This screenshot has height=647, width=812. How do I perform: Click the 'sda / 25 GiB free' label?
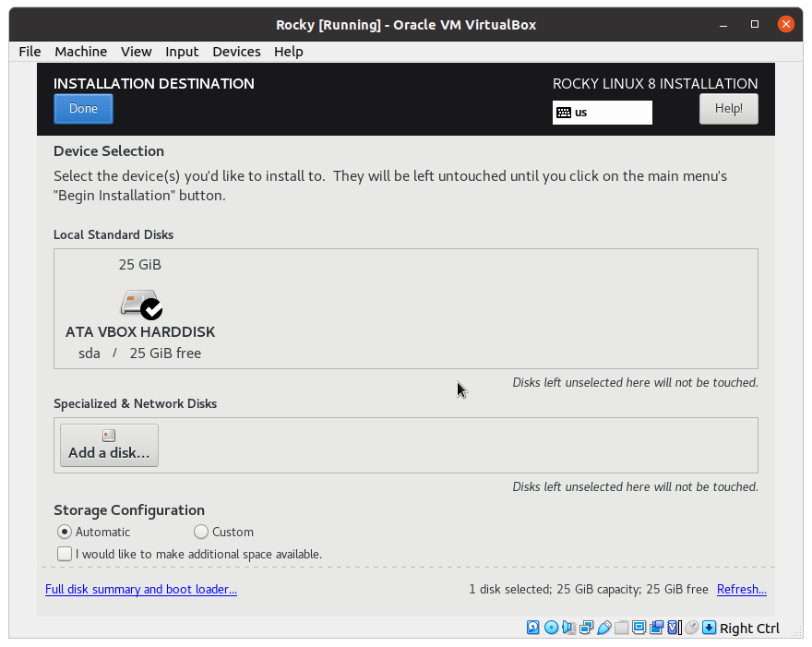tap(140, 353)
